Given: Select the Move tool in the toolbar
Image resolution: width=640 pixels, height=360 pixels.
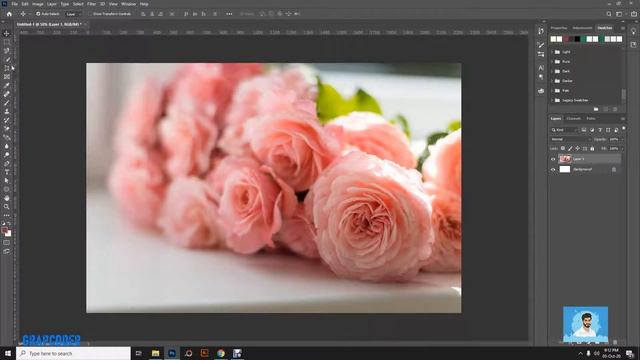Looking at the screenshot, I should point(7,33).
